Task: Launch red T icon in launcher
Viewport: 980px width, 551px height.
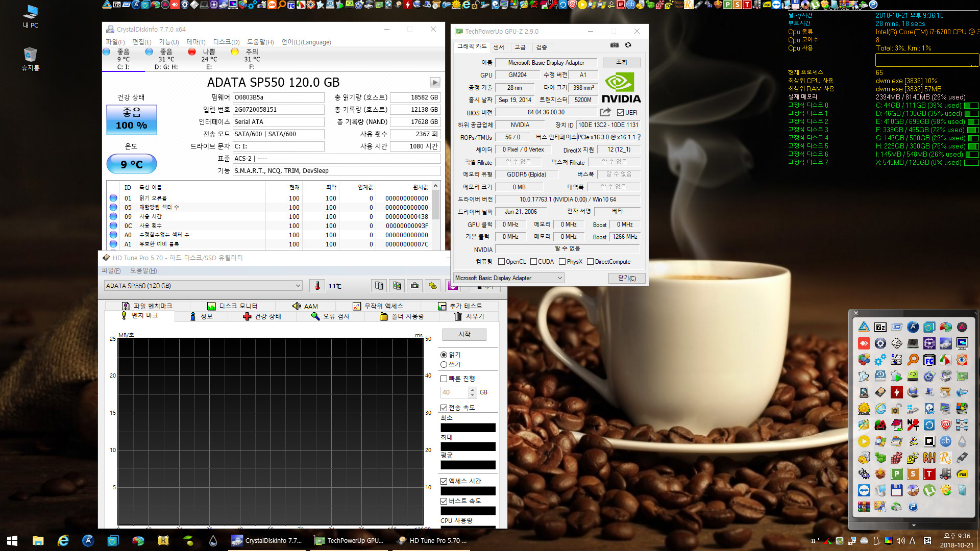Action: coord(929,474)
